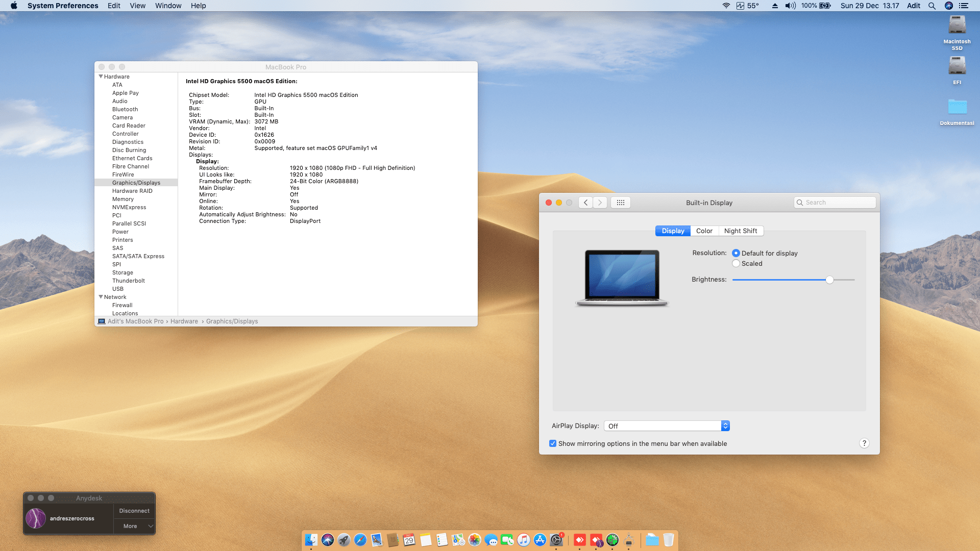980x551 pixels.
Task: Click battery status icon in menu bar
Action: [825, 6]
